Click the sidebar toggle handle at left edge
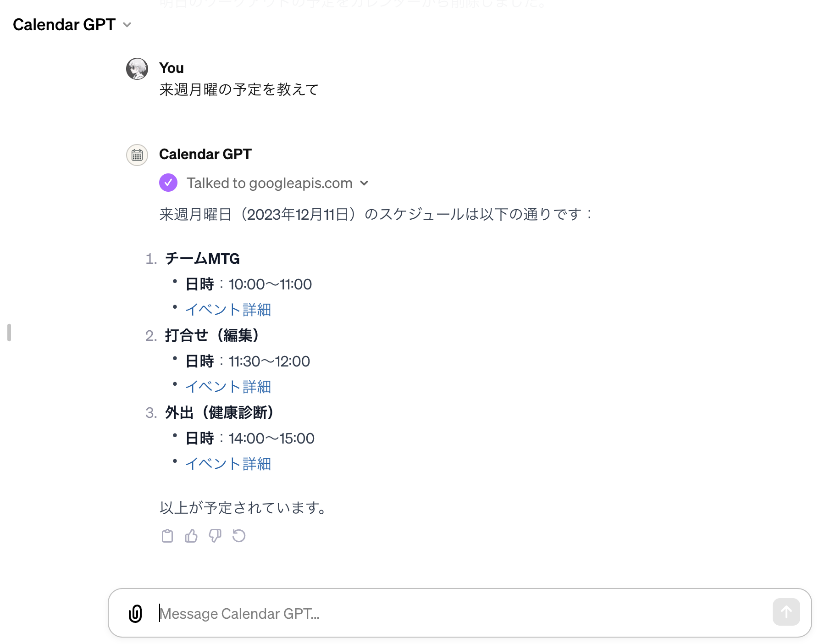This screenshot has width=819, height=644. [x=9, y=333]
